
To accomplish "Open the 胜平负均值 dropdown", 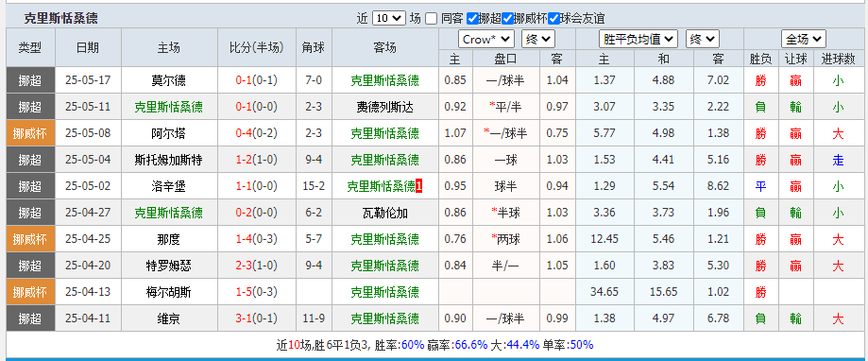I will 638,40.
